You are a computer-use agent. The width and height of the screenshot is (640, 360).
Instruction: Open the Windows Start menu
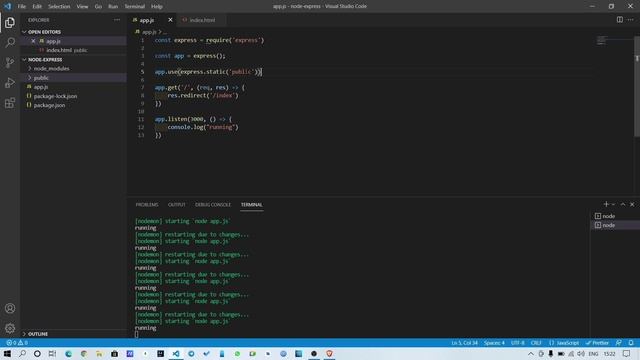coord(7,353)
